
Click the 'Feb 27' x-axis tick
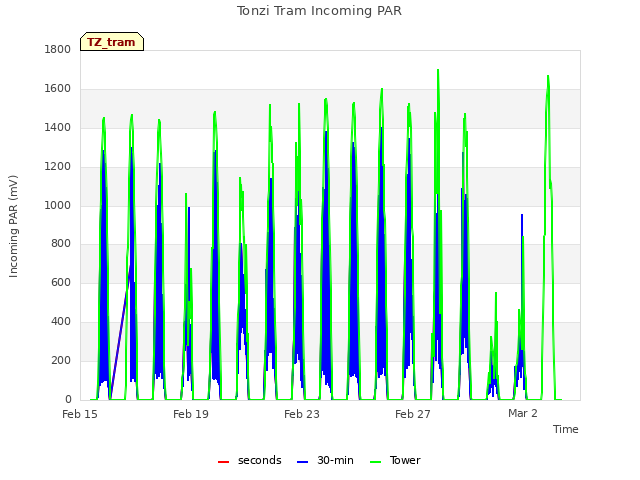[x=413, y=414]
